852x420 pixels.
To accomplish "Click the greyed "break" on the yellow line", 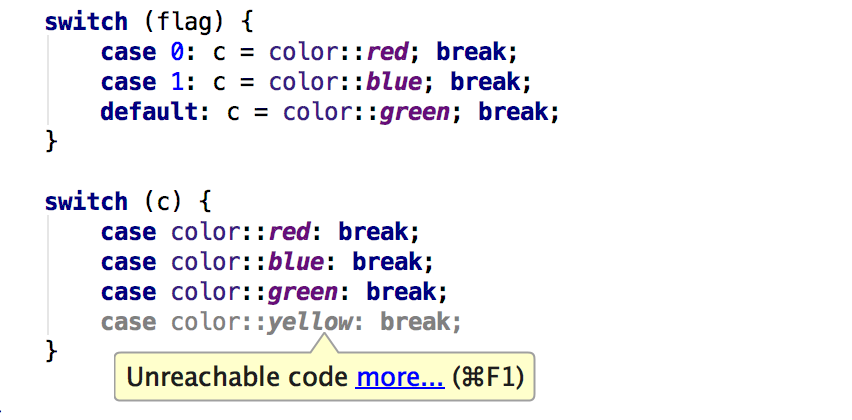I will (415, 322).
